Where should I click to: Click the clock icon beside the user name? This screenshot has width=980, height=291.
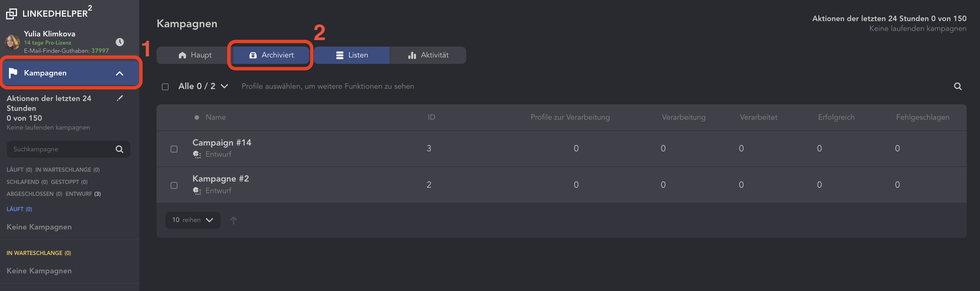tap(120, 42)
